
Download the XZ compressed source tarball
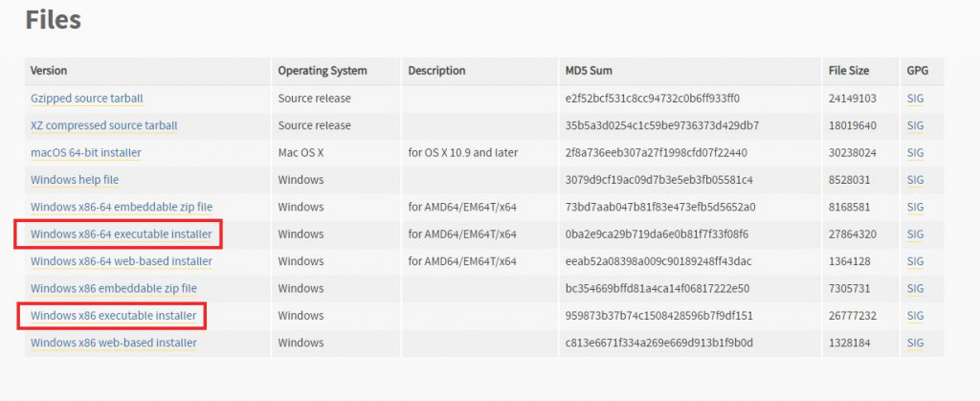tap(103, 125)
